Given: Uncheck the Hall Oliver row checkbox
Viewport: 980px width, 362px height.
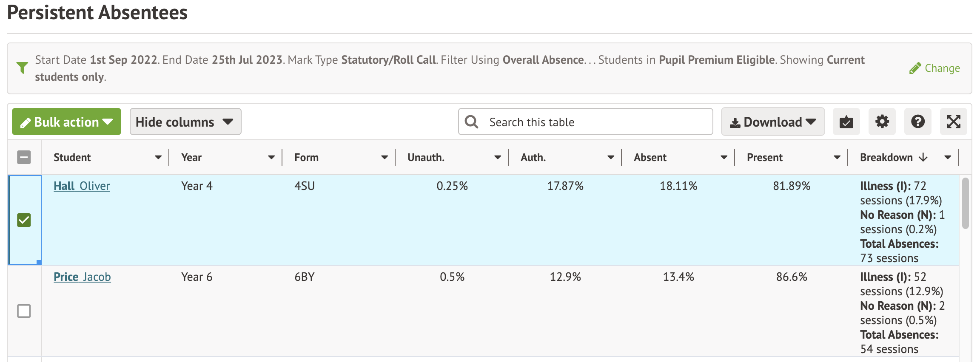Looking at the screenshot, I should click(24, 220).
